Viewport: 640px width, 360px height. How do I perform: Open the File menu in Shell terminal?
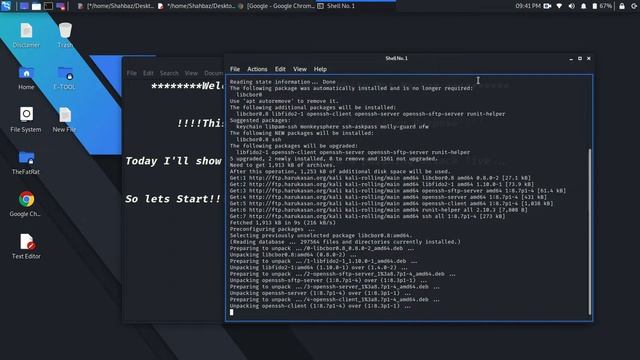point(235,69)
